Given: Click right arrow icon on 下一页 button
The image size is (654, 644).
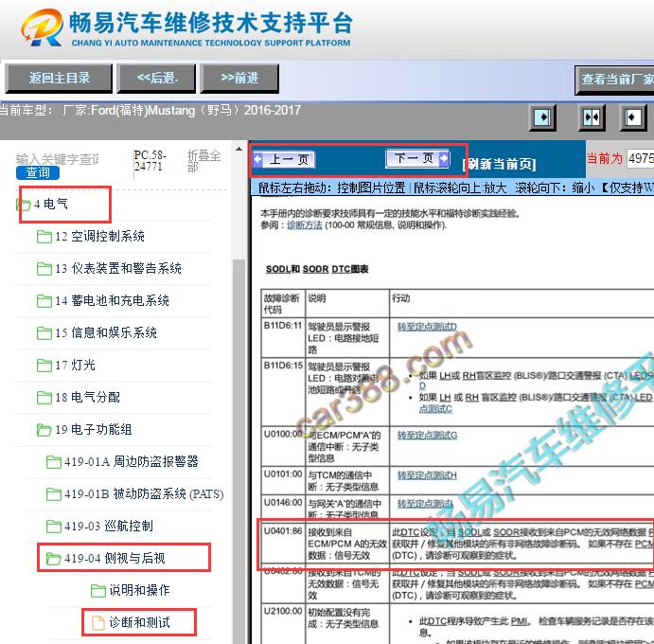Looking at the screenshot, I should [x=443, y=158].
